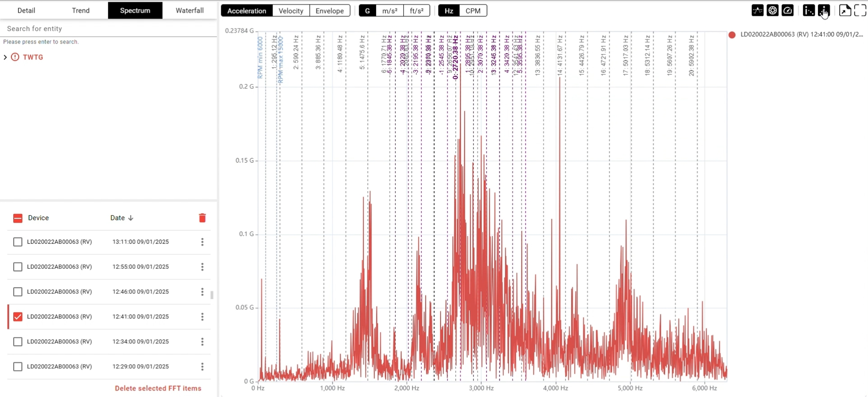This screenshot has width=868, height=397.
Task: Sort by Date column arrow
Action: click(131, 218)
